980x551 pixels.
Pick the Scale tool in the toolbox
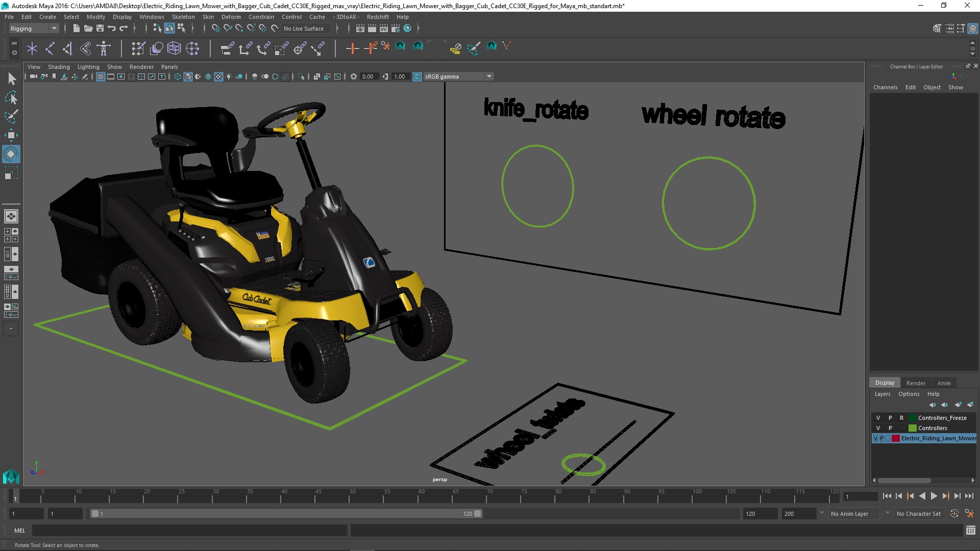[x=11, y=173]
